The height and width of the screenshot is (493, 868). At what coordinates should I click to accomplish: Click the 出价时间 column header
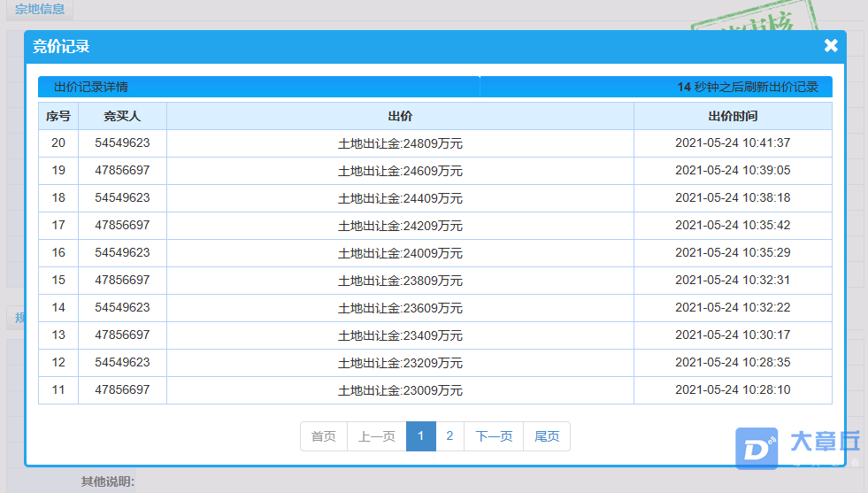(733, 116)
